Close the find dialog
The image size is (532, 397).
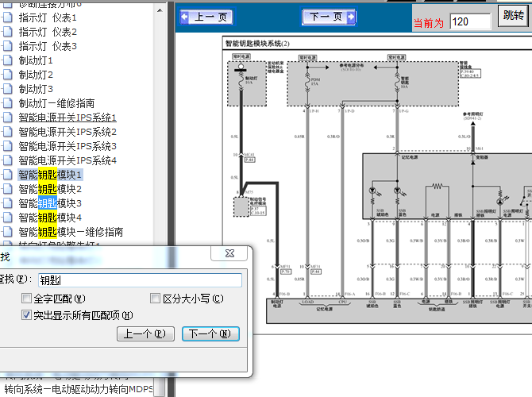click(229, 253)
